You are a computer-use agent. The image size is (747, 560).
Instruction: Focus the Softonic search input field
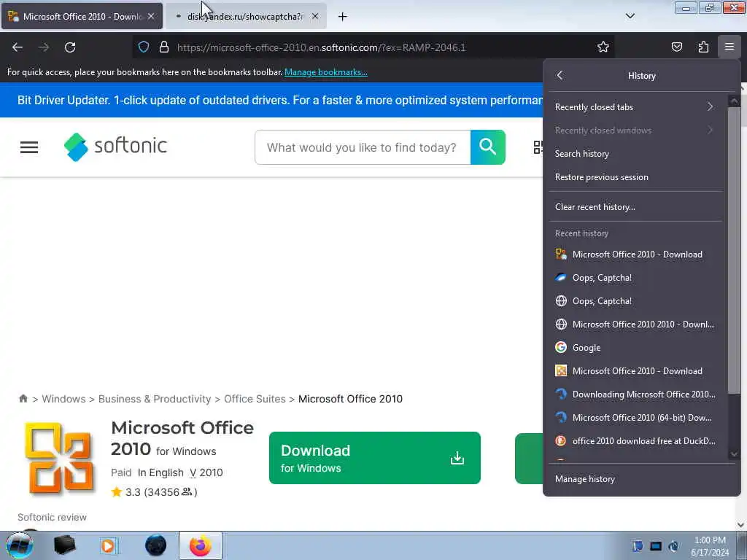[x=363, y=147]
